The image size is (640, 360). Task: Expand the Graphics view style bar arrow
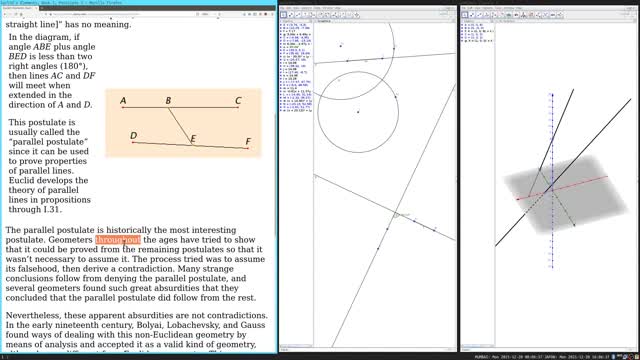click(x=316, y=21)
